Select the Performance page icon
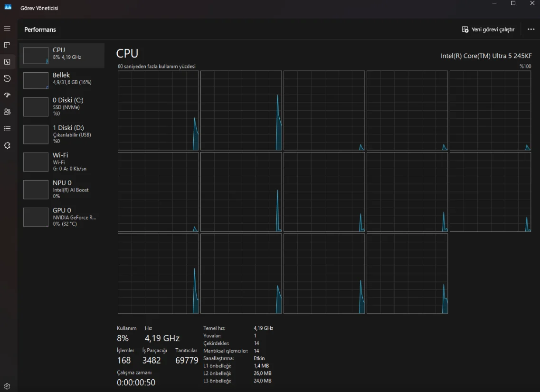Viewport: 540px width, 392px height. (7, 62)
